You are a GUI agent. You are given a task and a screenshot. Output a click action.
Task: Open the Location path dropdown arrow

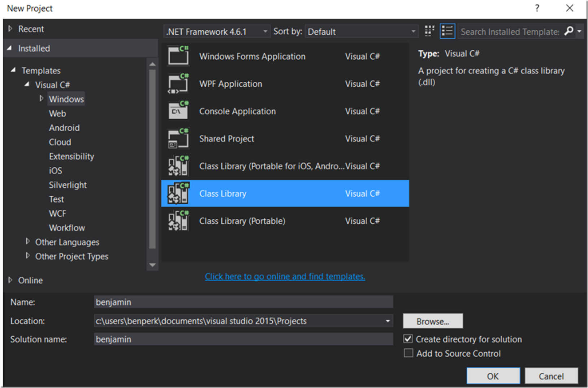pyautogui.click(x=388, y=321)
